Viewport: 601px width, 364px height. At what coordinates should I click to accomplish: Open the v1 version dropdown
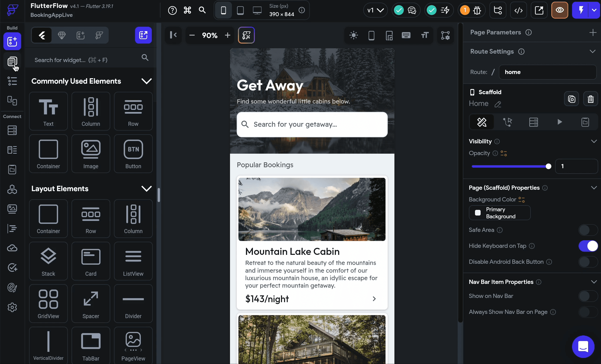coord(375,10)
